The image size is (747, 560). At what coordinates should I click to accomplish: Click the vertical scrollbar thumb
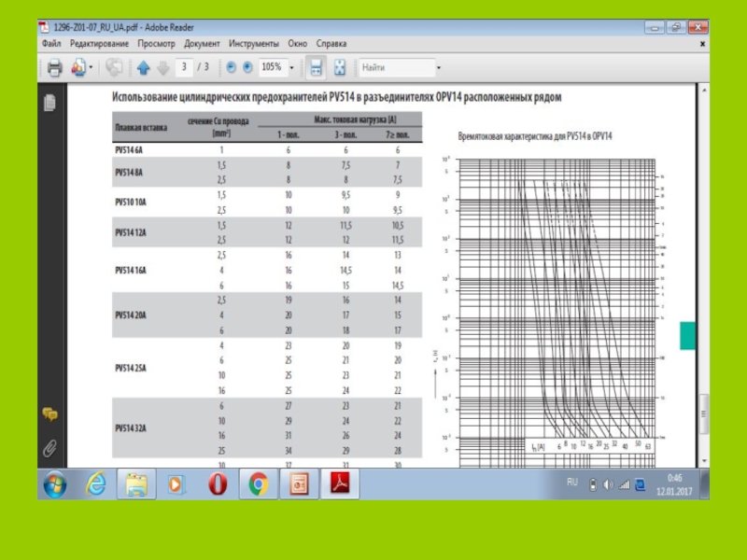point(704,413)
